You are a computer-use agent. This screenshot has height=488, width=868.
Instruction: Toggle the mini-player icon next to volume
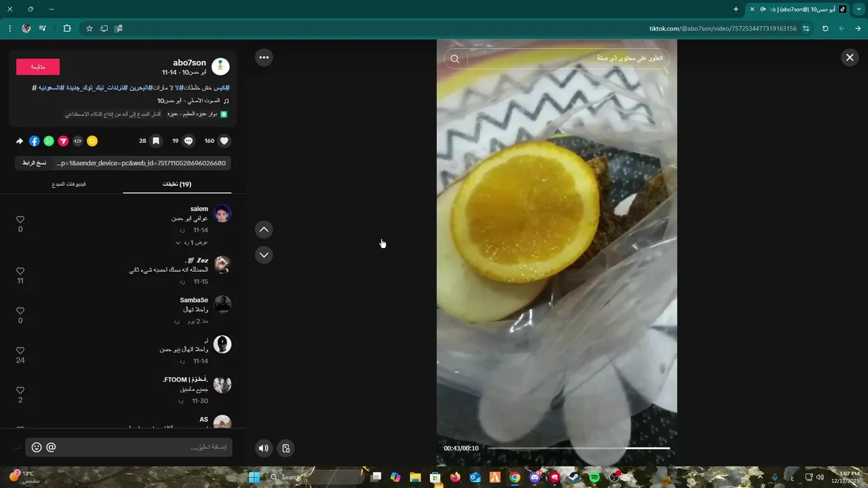coord(286,448)
